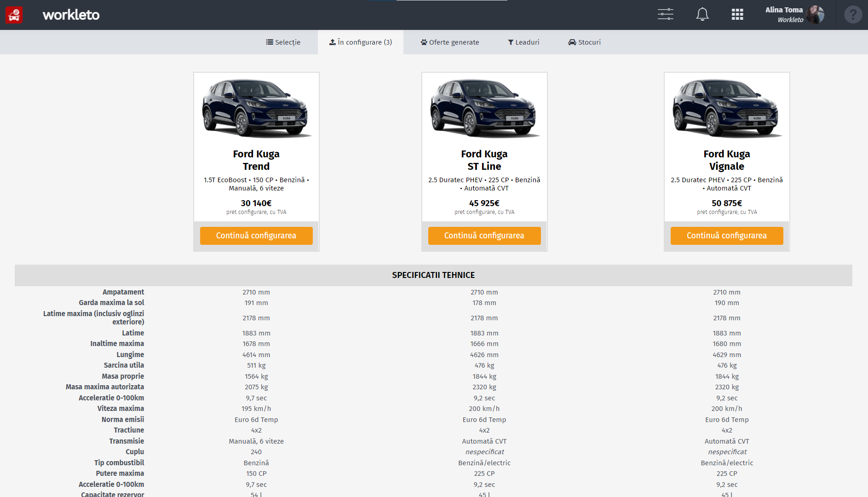Click the Ford Kuga Trend car image
868x497 pixels.
[256, 108]
